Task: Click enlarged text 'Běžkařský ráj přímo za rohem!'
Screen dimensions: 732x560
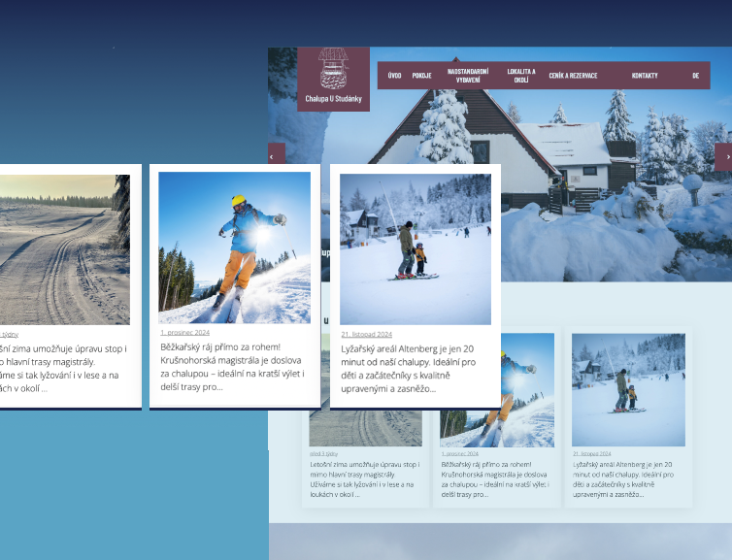Action: coord(220,347)
